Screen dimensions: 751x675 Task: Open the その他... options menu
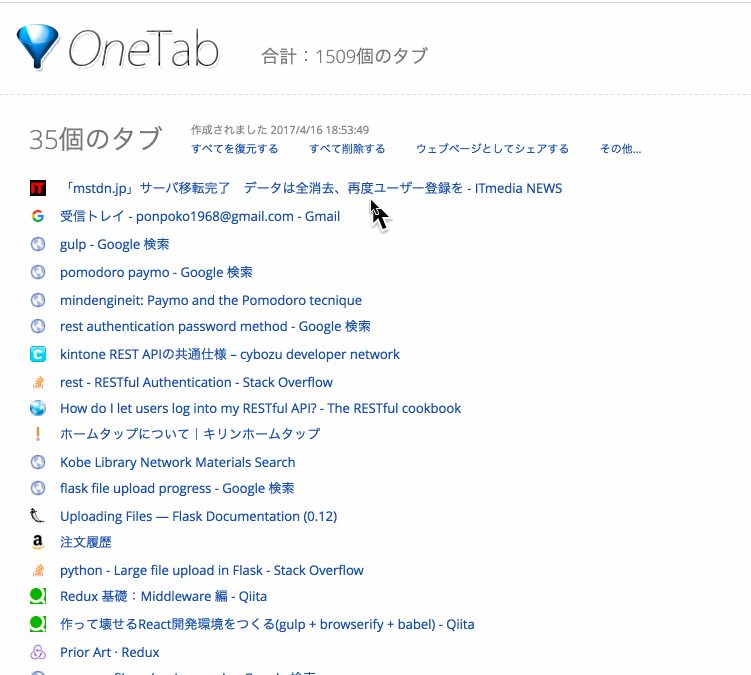click(621, 149)
